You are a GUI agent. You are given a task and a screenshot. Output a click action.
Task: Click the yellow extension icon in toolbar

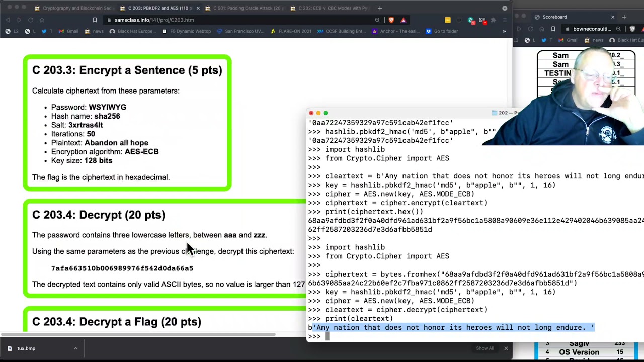[x=447, y=20]
